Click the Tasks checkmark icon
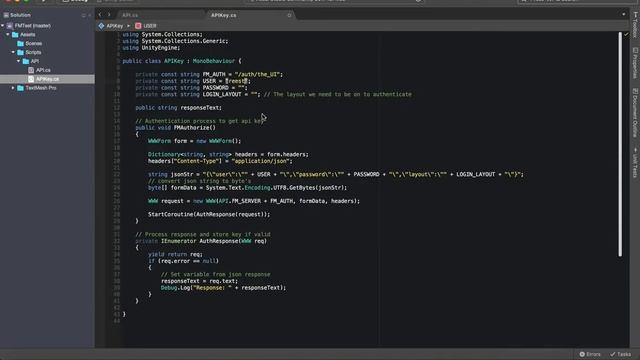This screenshot has height=360, width=640. pyautogui.click(x=613, y=354)
